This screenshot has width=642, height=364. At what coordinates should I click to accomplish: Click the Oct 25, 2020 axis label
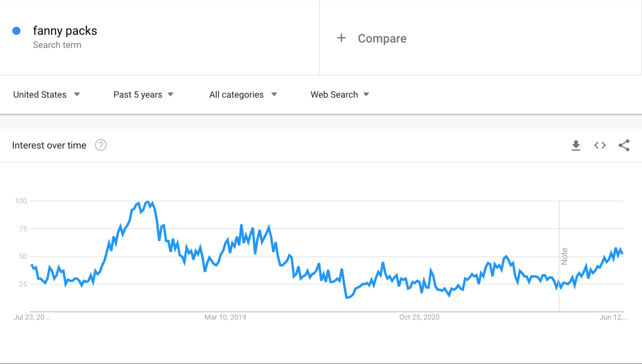[419, 317]
